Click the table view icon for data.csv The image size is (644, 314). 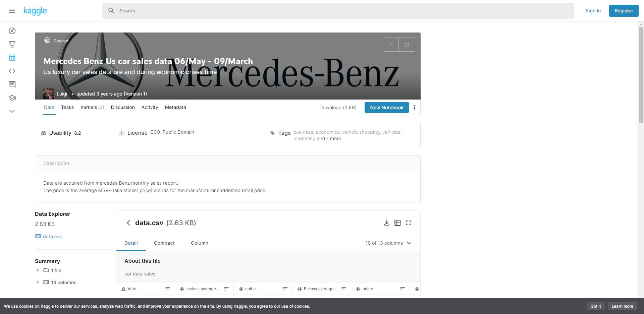click(x=397, y=223)
